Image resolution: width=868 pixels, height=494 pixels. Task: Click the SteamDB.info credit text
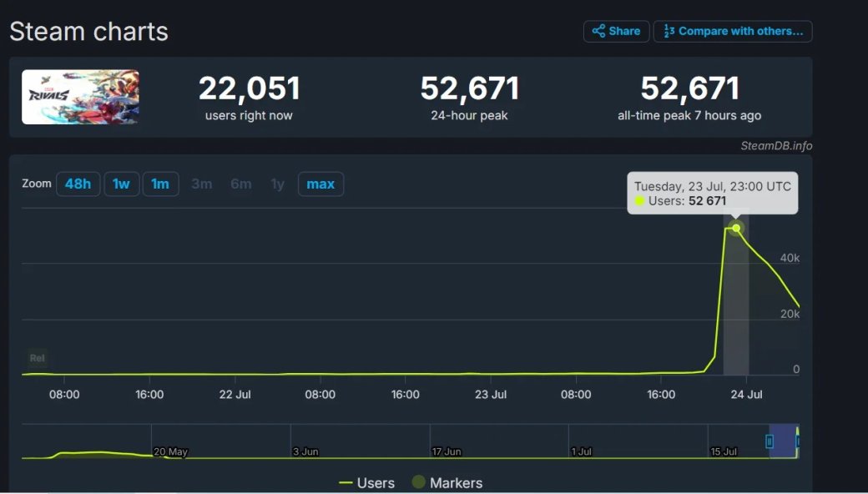[776, 146]
